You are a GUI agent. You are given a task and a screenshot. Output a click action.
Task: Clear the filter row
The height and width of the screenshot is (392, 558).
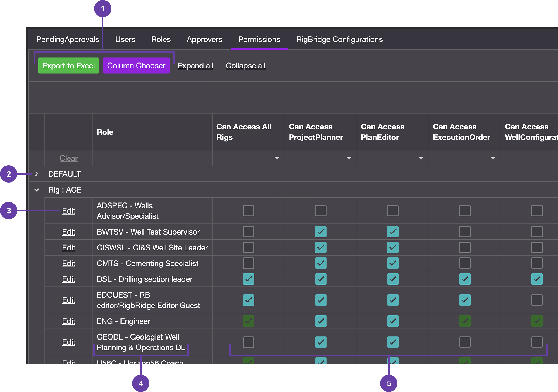[x=68, y=158]
